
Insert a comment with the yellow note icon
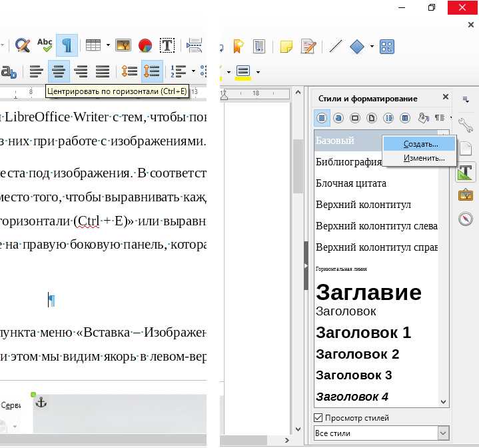click(286, 47)
